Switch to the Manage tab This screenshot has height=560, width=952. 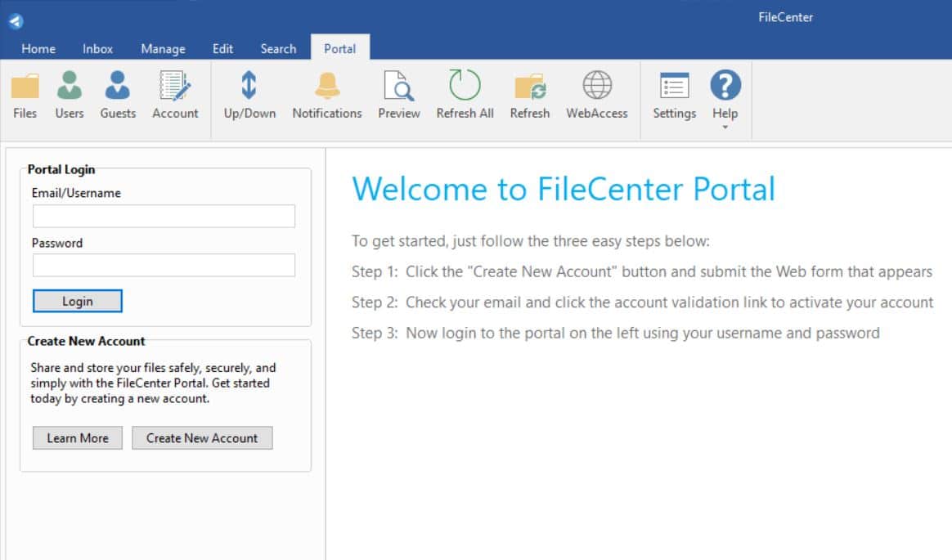click(163, 48)
